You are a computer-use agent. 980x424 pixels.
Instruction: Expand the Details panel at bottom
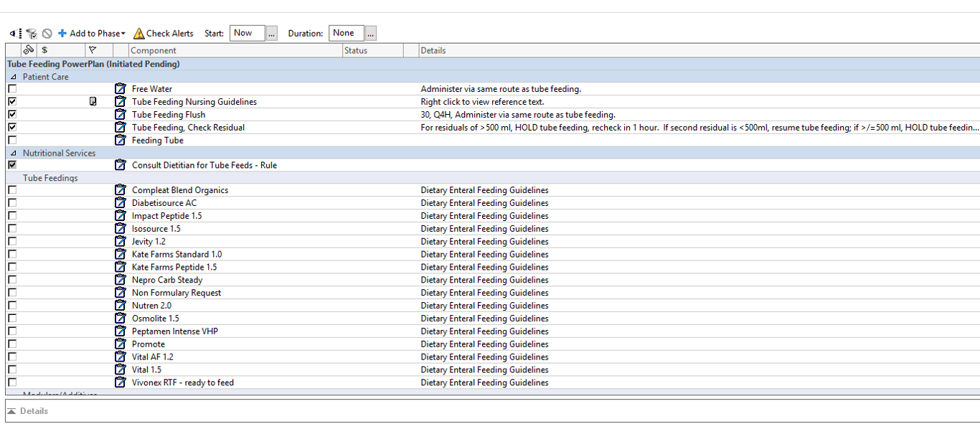(x=12, y=411)
